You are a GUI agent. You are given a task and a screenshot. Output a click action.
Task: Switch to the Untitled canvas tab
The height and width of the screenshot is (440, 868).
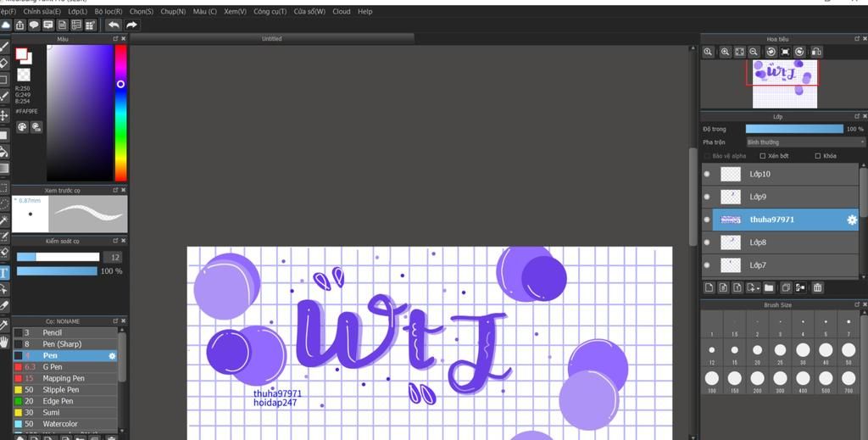pos(272,39)
